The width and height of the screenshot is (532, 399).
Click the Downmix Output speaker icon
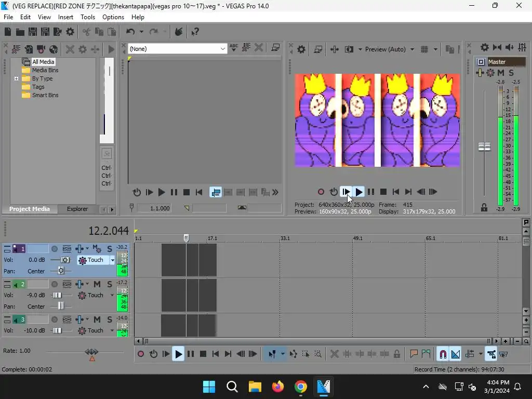(510, 47)
